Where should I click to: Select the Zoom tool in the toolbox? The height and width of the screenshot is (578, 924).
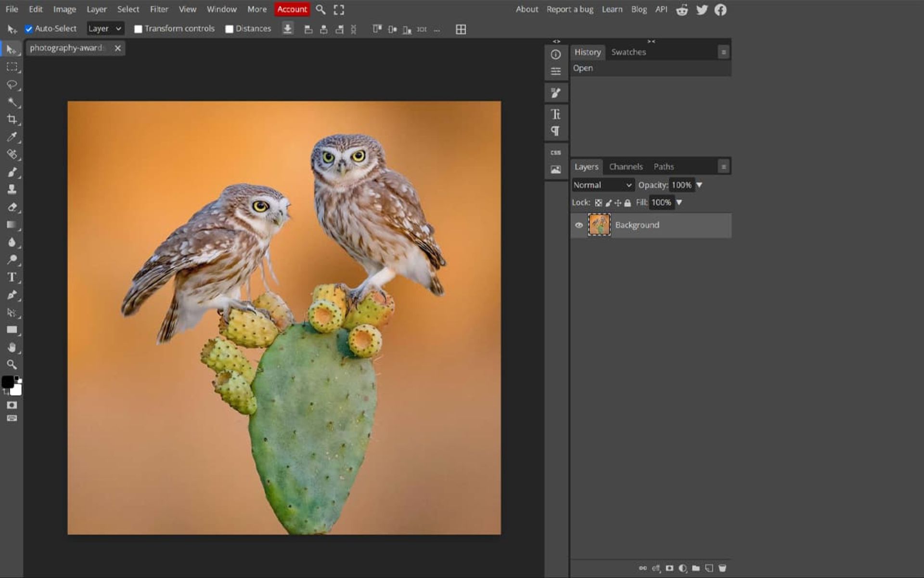(x=12, y=365)
